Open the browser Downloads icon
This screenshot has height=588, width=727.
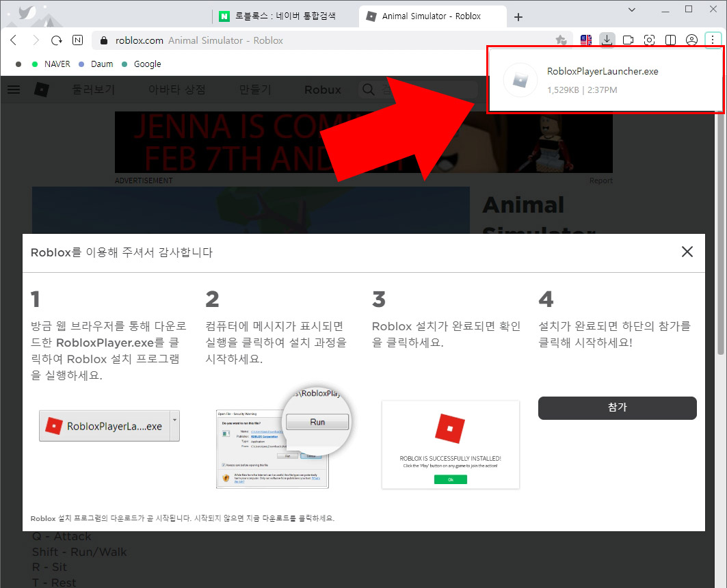(x=607, y=40)
